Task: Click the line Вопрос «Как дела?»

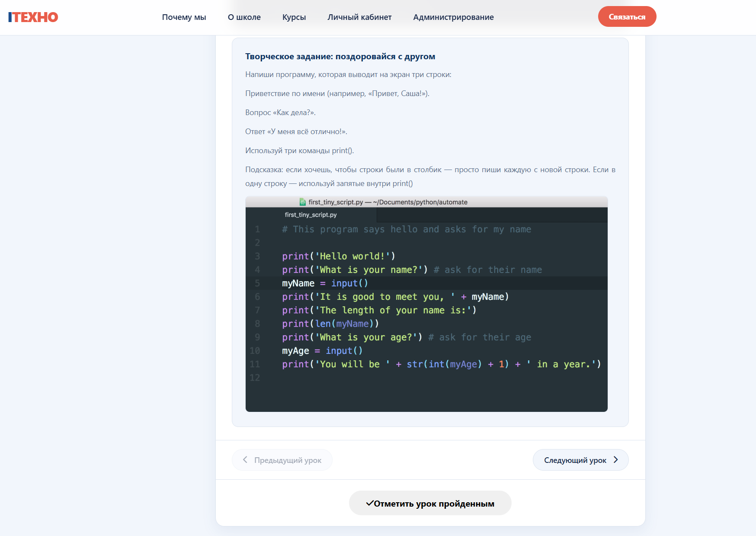Action: click(x=280, y=112)
